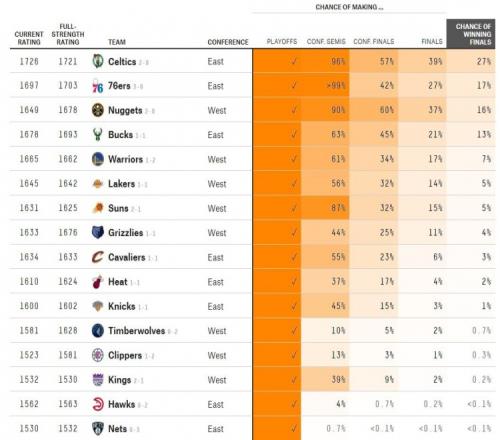Click the Kings playoffs checkmark
Image resolution: width=500 pixels, height=440 pixels.
point(294,380)
